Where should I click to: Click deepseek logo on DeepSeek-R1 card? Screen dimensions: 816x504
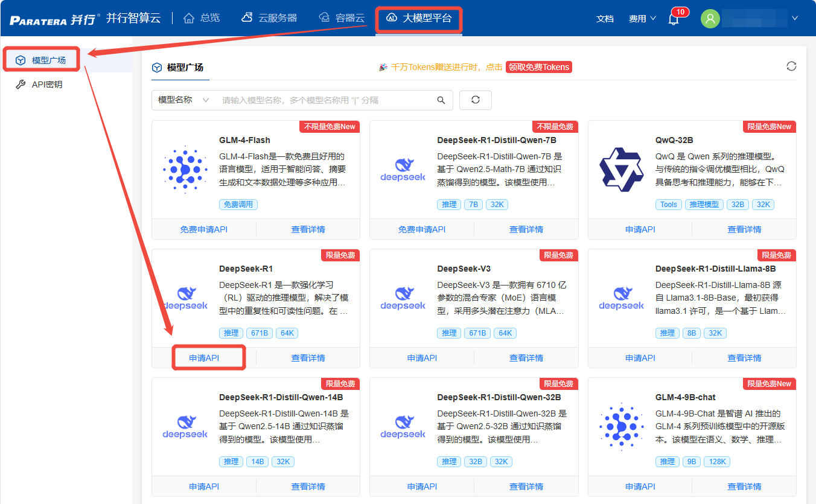185,298
